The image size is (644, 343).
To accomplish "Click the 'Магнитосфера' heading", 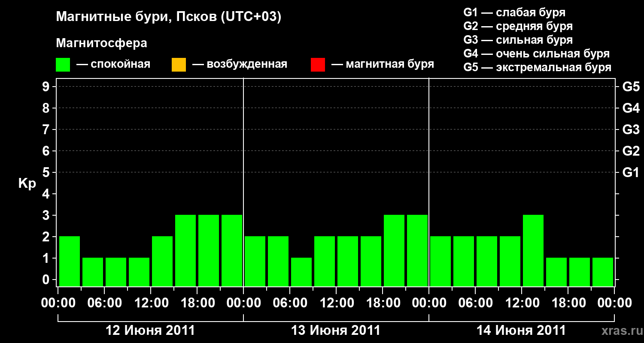I will pos(102,44).
